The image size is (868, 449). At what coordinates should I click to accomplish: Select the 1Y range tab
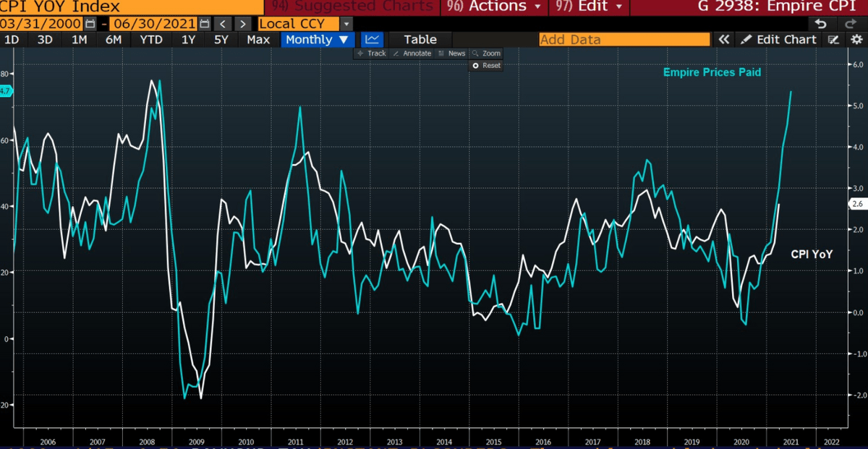click(188, 40)
